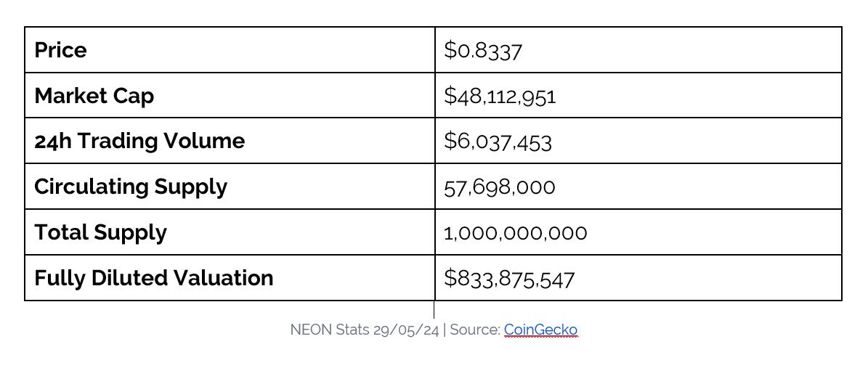This screenshot has height=392, width=868.
Task: Open the CoinGecko source link
Action: pyautogui.click(x=540, y=330)
